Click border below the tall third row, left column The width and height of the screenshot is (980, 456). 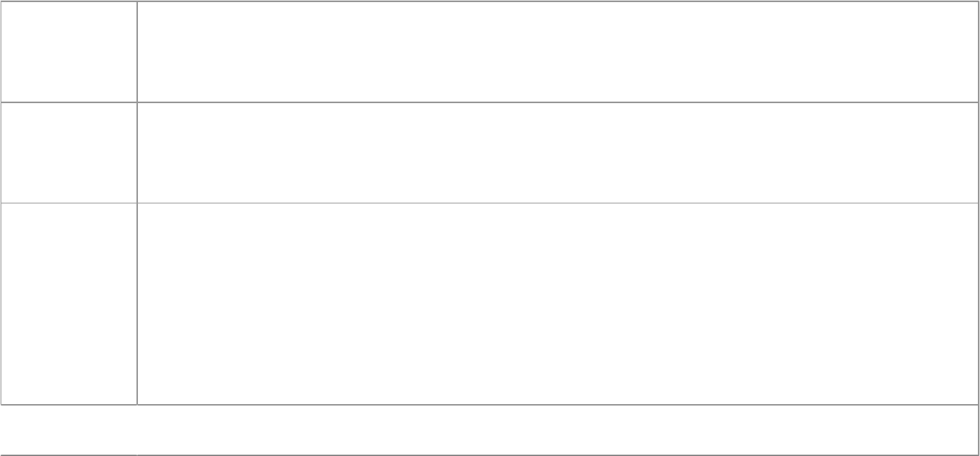coord(68,404)
